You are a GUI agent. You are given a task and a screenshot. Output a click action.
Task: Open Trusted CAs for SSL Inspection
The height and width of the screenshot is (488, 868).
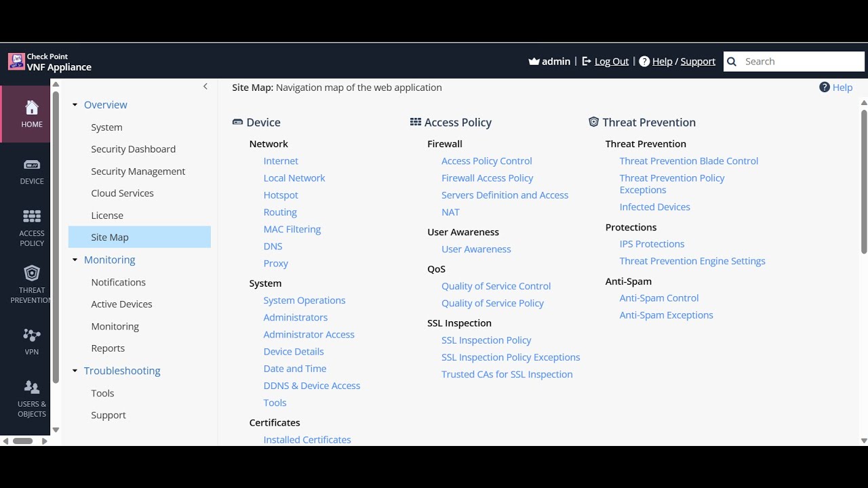click(x=507, y=374)
